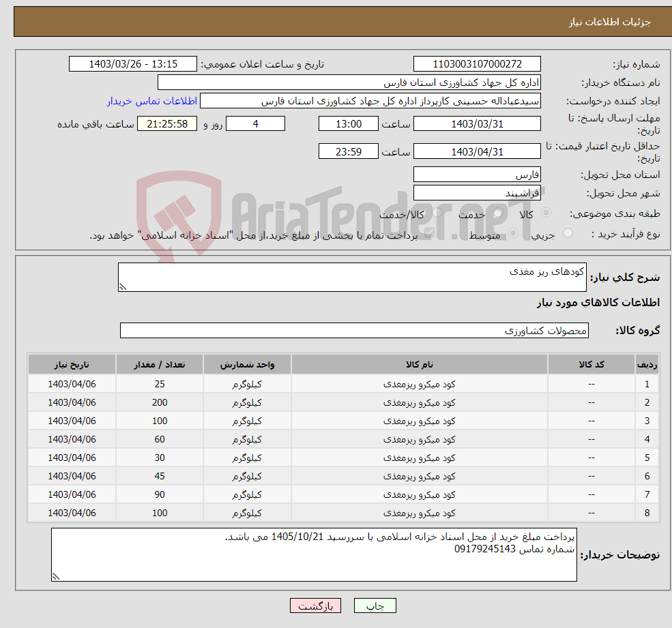The image size is (672, 628).
Task: Click the واحد شمارش column header
Action: coord(247,365)
